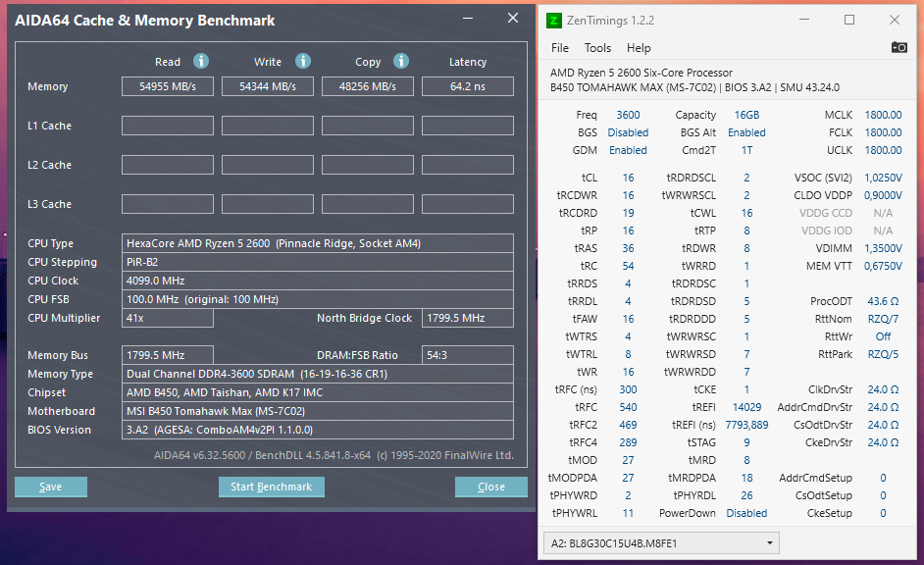The image size is (924, 565).
Task: Click the VSOC (SVI2) value 1,0250V
Action: pyautogui.click(x=883, y=178)
